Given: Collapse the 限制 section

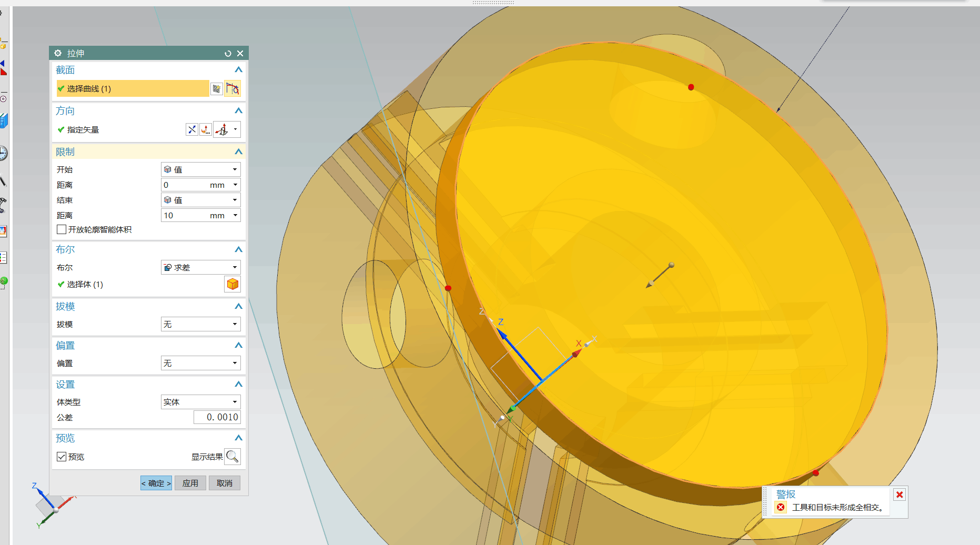Looking at the screenshot, I should [x=239, y=152].
